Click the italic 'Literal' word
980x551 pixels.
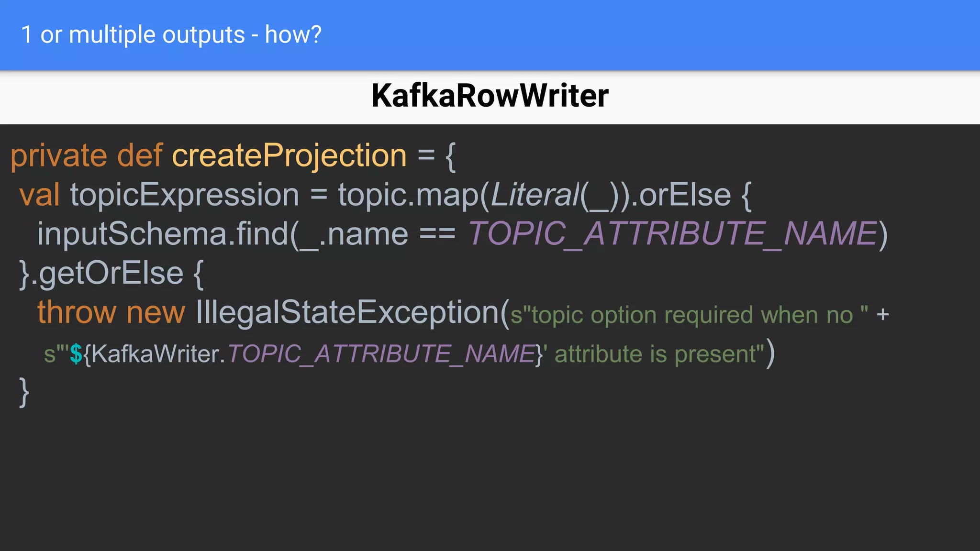pyautogui.click(x=535, y=195)
